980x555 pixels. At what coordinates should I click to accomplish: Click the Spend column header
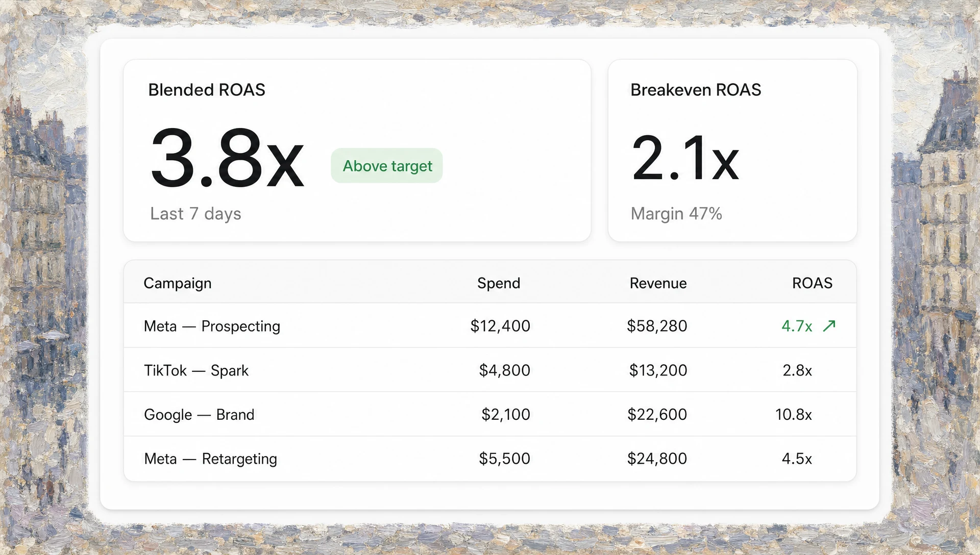click(499, 283)
